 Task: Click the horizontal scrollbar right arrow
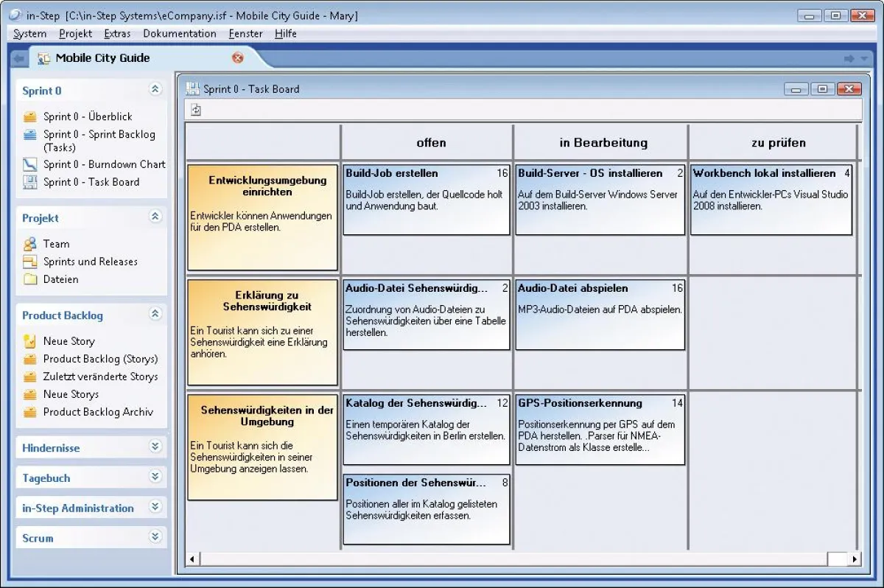(x=853, y=559)
